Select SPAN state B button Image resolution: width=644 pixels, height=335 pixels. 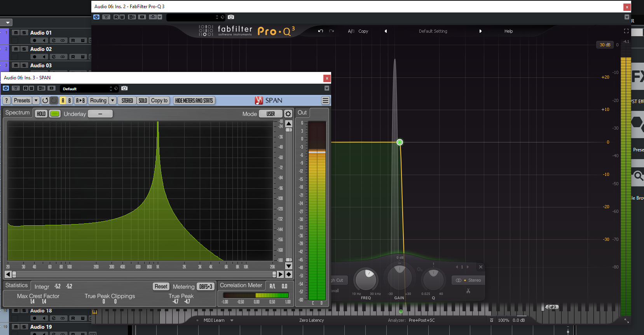(x=70, y=100)
